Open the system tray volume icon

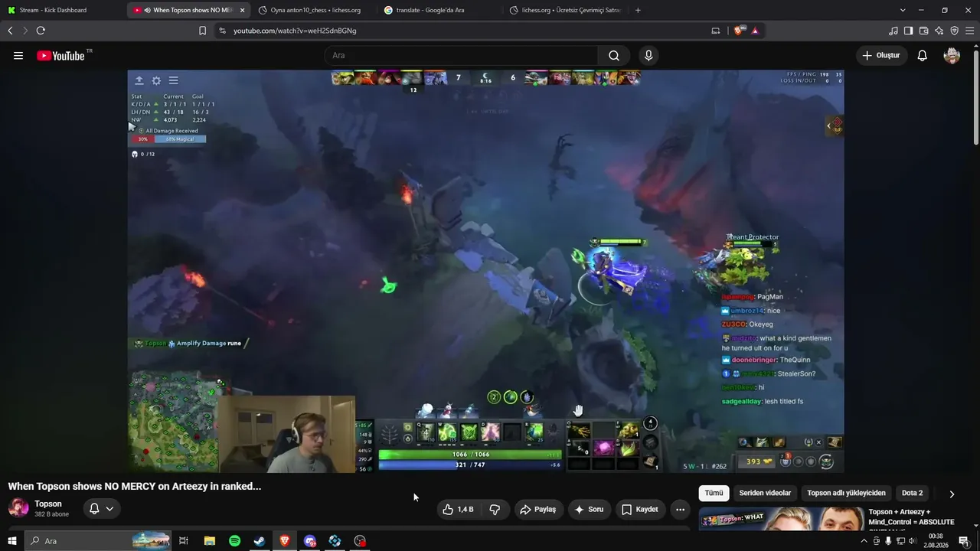pos(912,541)
